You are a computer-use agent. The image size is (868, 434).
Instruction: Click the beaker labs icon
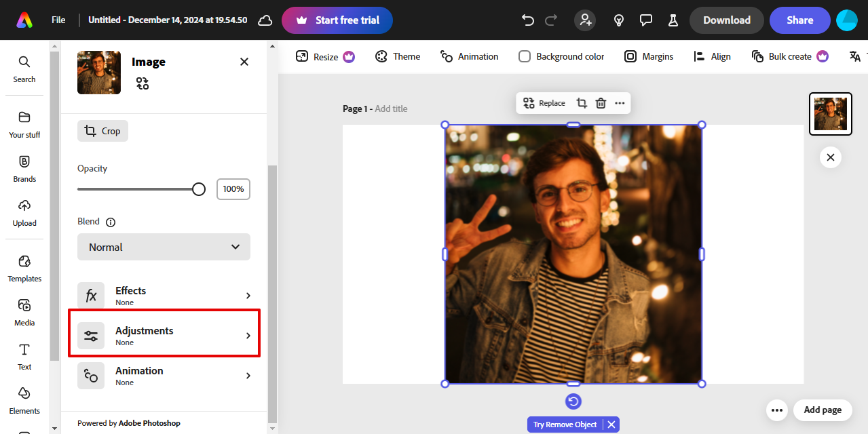(673, 20)
